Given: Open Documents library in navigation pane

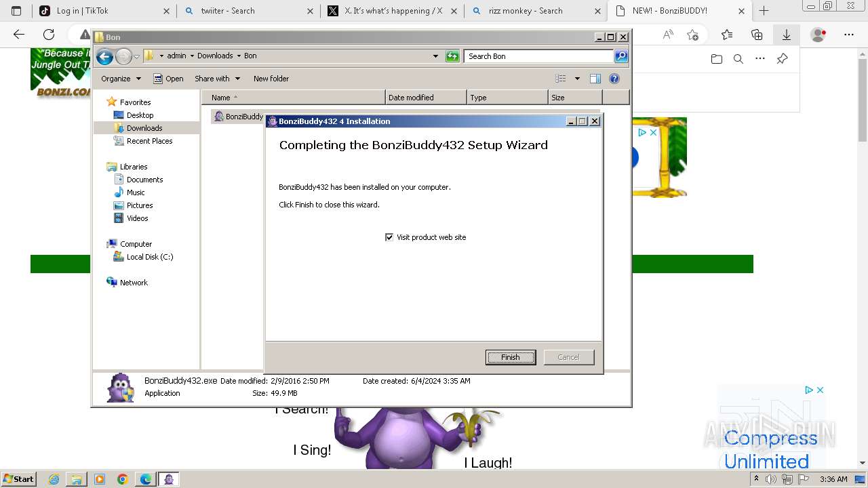Looking at the screenshot, I should 144,180.
